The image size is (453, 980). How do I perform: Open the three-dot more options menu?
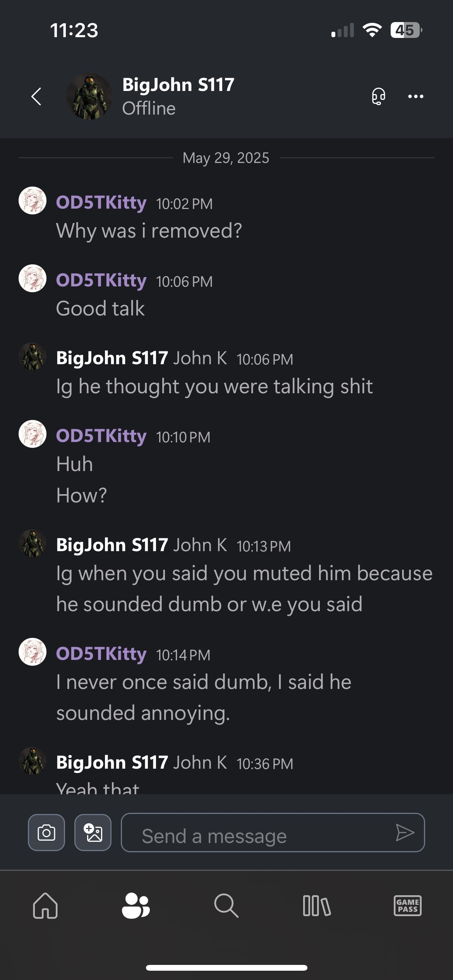(415, 96)
